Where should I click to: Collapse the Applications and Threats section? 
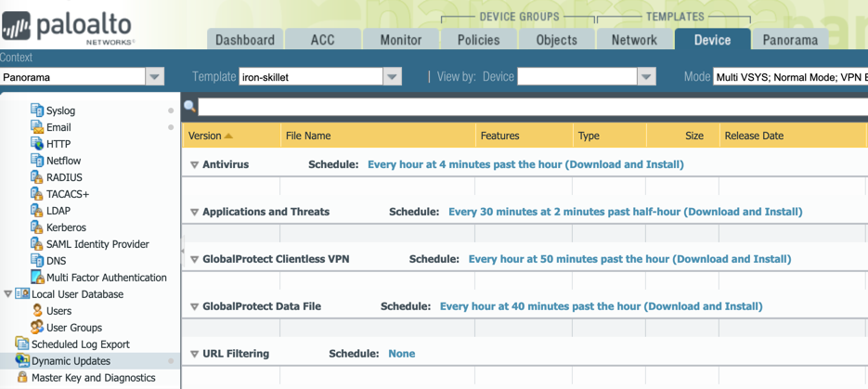(x=194, y=213)
